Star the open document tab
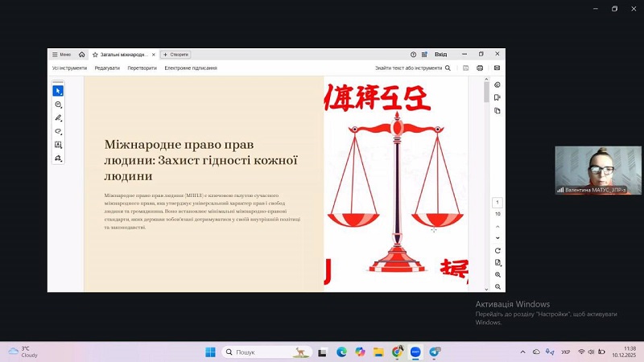This screenshot has width=644, height=362. click(x=95, y=55)
